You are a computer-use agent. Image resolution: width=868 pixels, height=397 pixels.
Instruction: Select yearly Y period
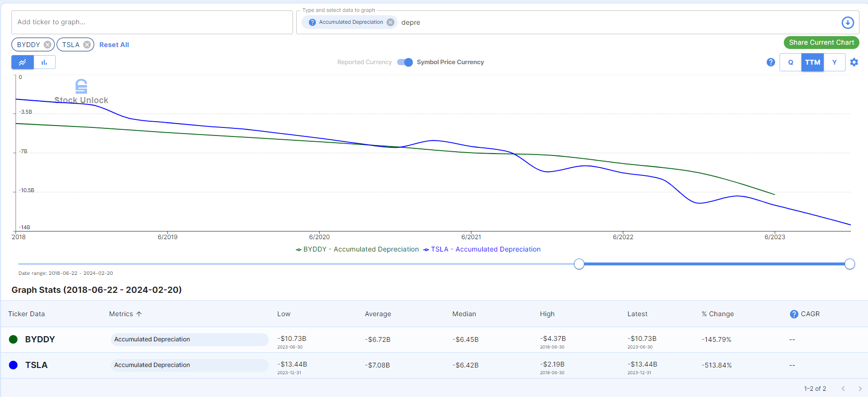(834, 62)
